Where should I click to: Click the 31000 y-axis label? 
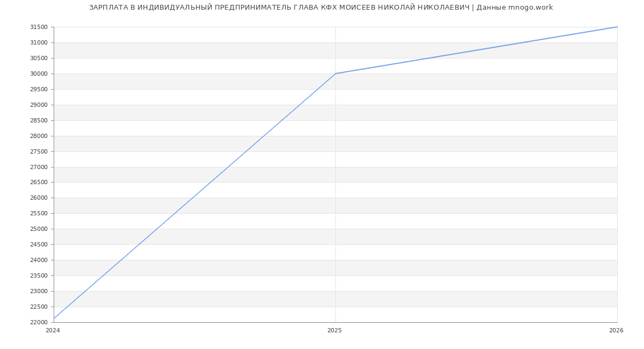pos(39,43)
